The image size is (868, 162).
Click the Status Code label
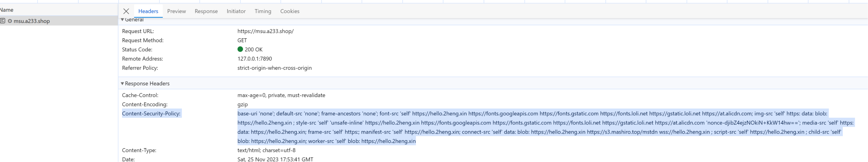(x=137, y=49)
